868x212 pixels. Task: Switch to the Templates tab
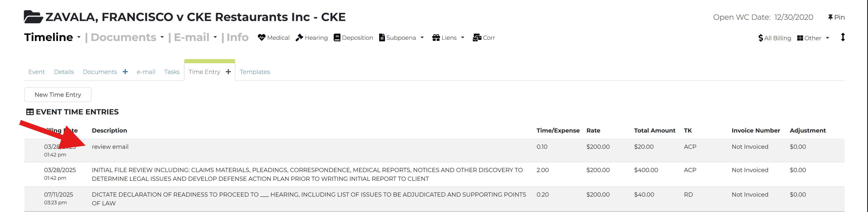click(255, 72)
